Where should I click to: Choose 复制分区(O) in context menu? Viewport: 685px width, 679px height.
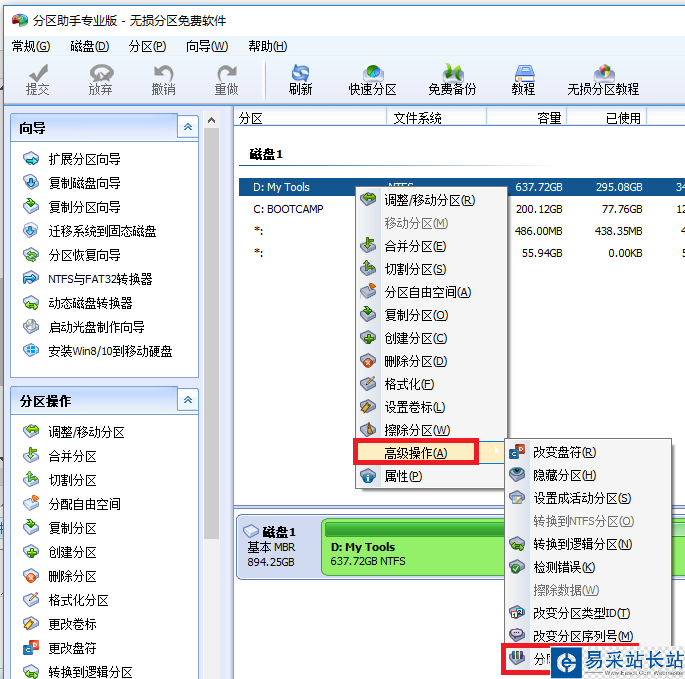coord(431,315)
